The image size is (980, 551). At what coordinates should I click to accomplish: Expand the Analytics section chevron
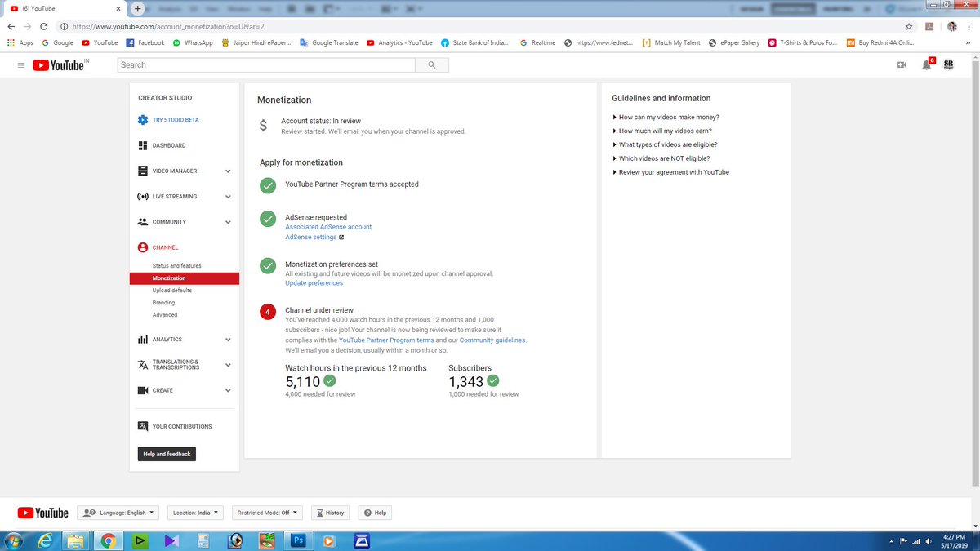[228, 340]
